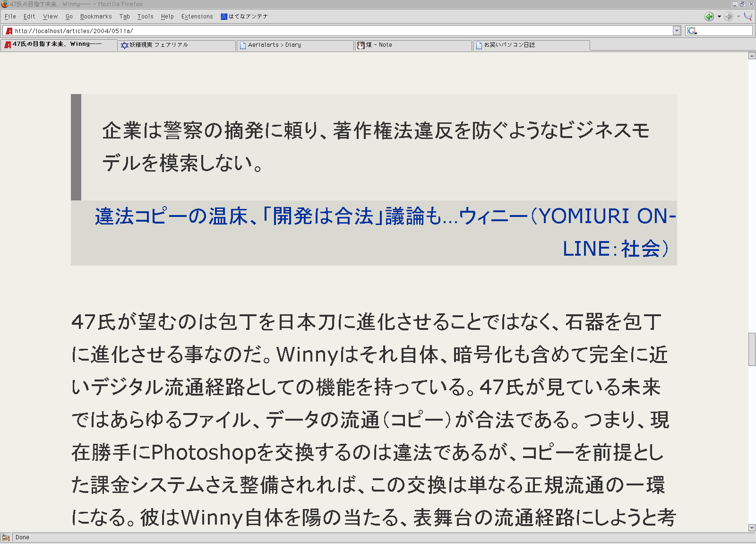Click the vertical scrollbar thumb

click(752, 349)
